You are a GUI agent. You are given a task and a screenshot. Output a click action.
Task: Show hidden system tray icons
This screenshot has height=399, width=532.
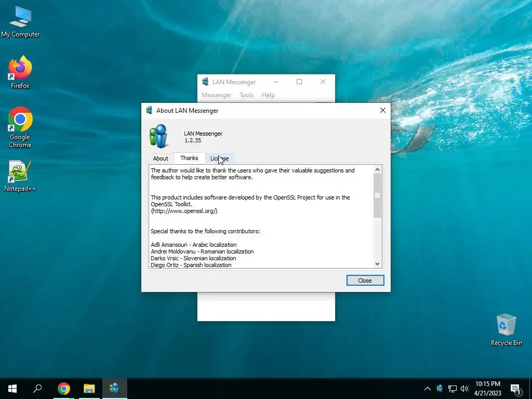click(x=428, y=389)
